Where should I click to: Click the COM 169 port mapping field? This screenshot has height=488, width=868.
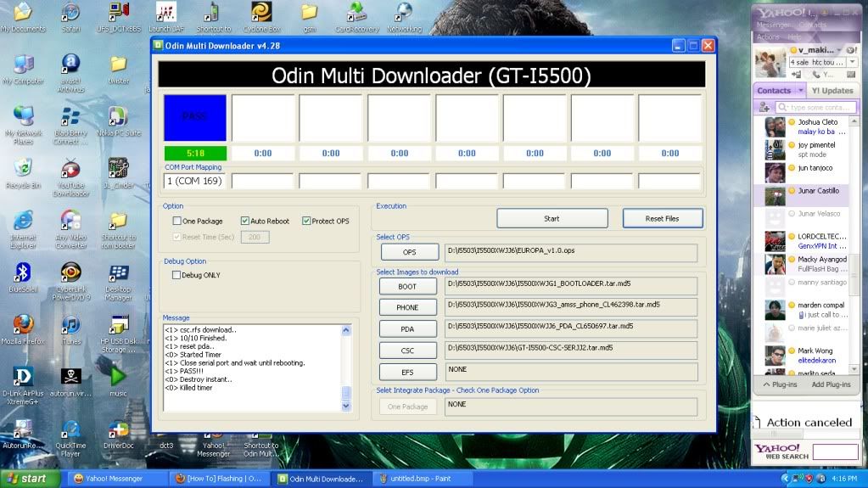(194, 181)
